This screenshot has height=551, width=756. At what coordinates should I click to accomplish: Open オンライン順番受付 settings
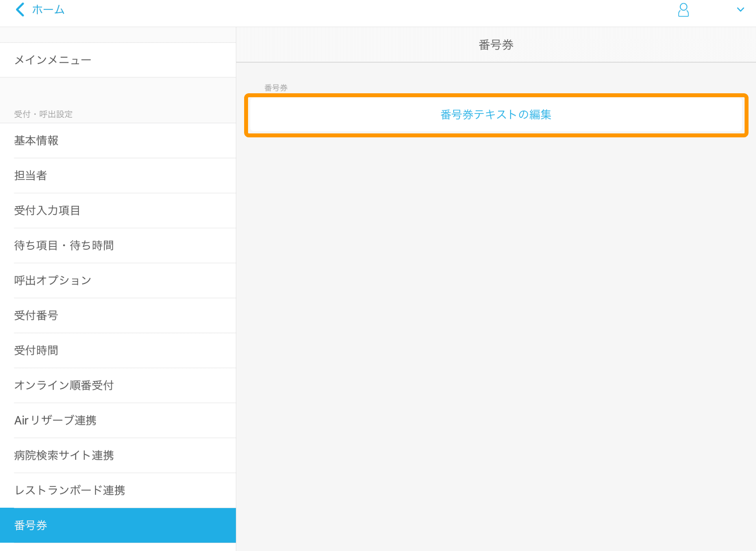[x=63, y=385]
